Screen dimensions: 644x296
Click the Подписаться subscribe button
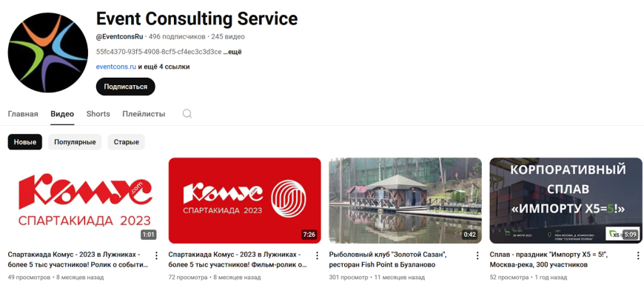(x=126, y=87)
